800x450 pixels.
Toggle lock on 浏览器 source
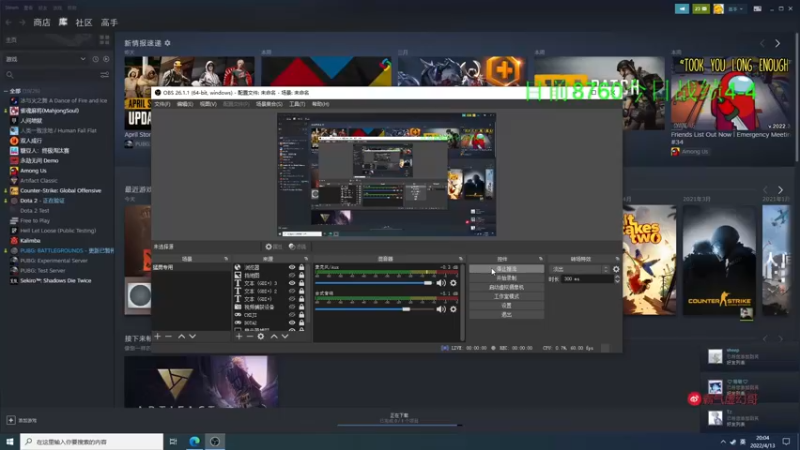[x=302, y=267]
